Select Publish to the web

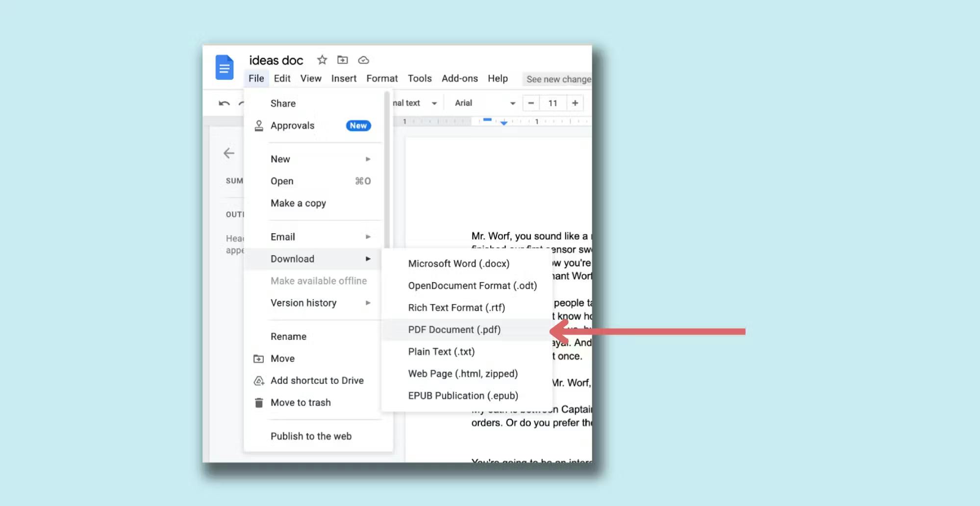311,436
